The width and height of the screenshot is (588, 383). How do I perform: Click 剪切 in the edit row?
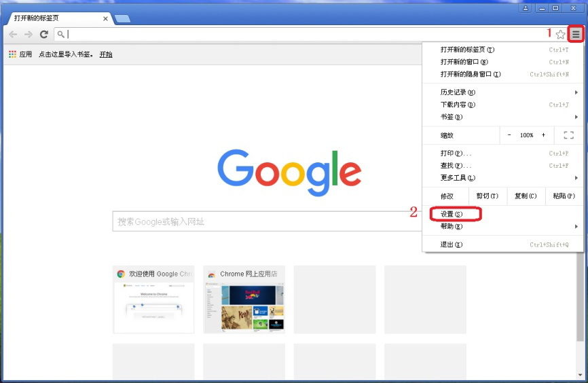coord(487,196)
